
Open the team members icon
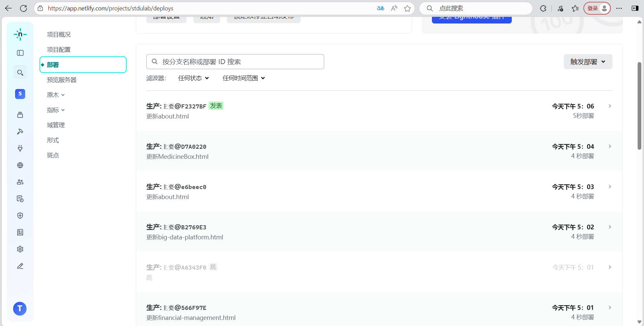[x=20, y=182]
